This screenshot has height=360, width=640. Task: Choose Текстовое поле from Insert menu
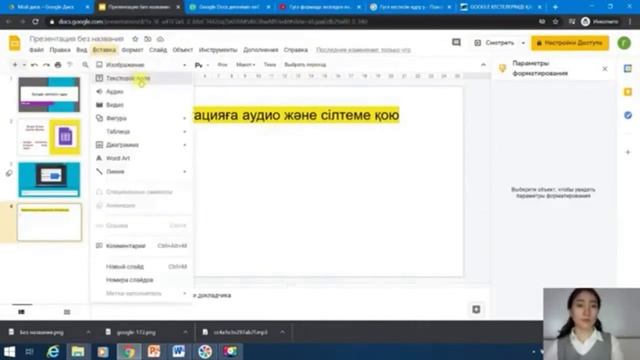(142, 78)
